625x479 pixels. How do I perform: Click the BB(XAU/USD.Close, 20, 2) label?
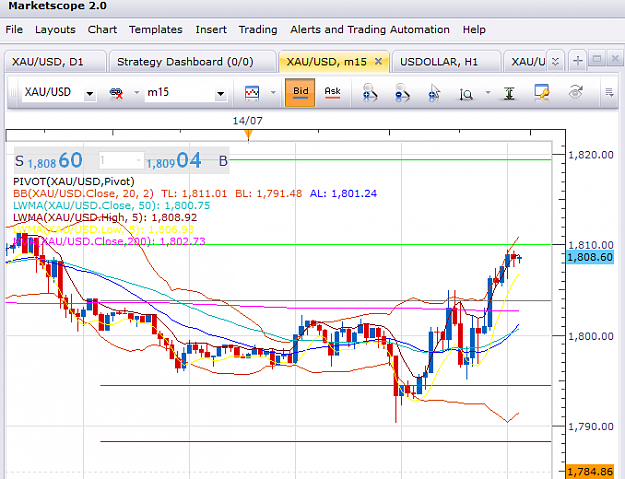point(83,194)
